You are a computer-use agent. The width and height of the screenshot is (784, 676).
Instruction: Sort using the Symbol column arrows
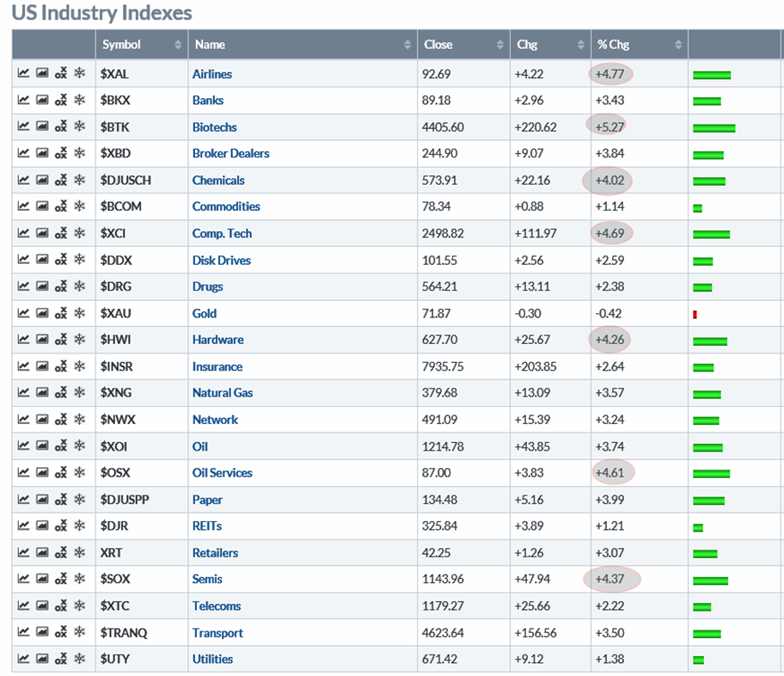coord(178,45)
